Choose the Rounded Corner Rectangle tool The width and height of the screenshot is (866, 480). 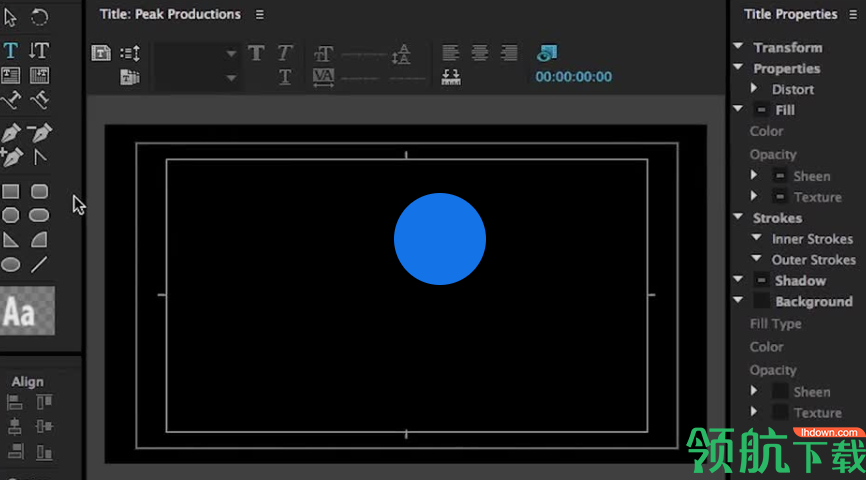[39, 191]
